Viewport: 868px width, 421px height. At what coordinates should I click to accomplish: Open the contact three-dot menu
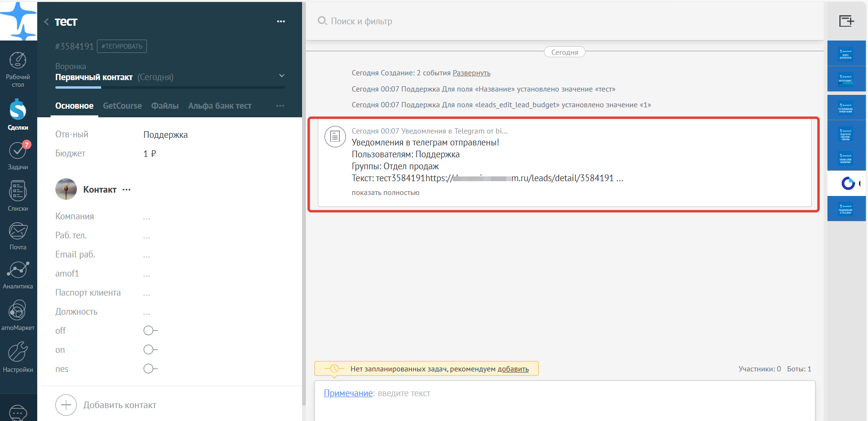(x=126, y=190)
